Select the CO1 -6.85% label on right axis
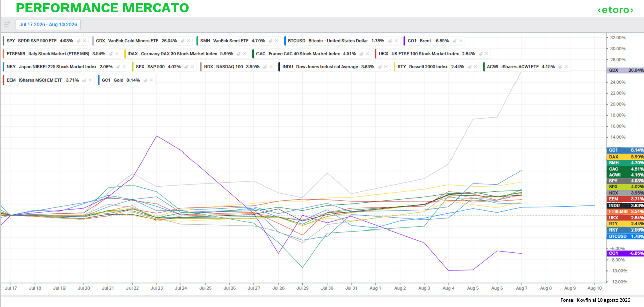 pyautogui.click(x=626, y=253)
